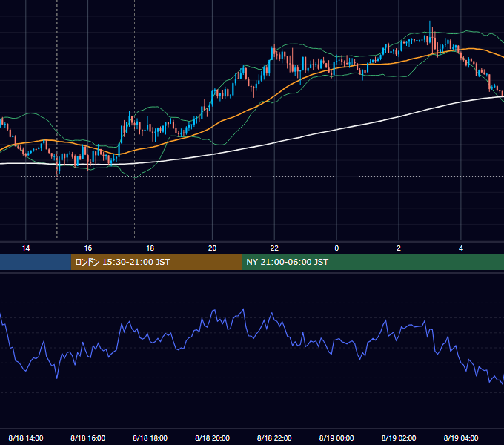
Task: Click time axis label 20
Action: click(x=212, y=248)
